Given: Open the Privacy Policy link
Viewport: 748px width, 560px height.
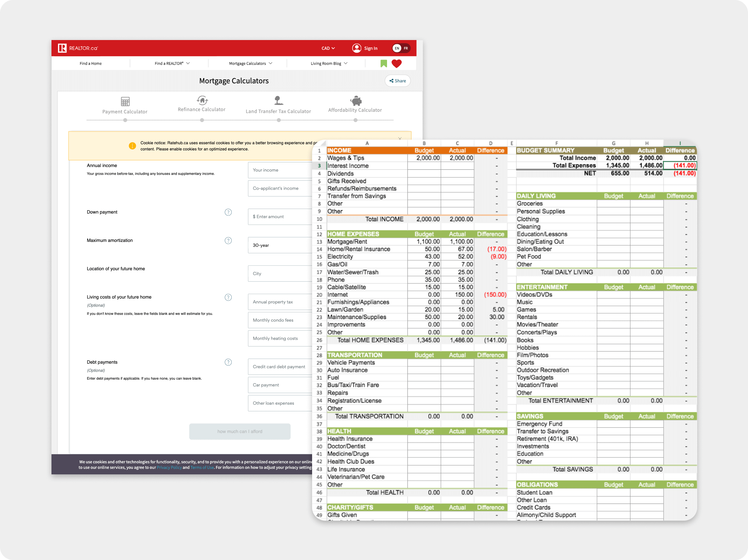Looking at the screenshot, I should point(169,468).
